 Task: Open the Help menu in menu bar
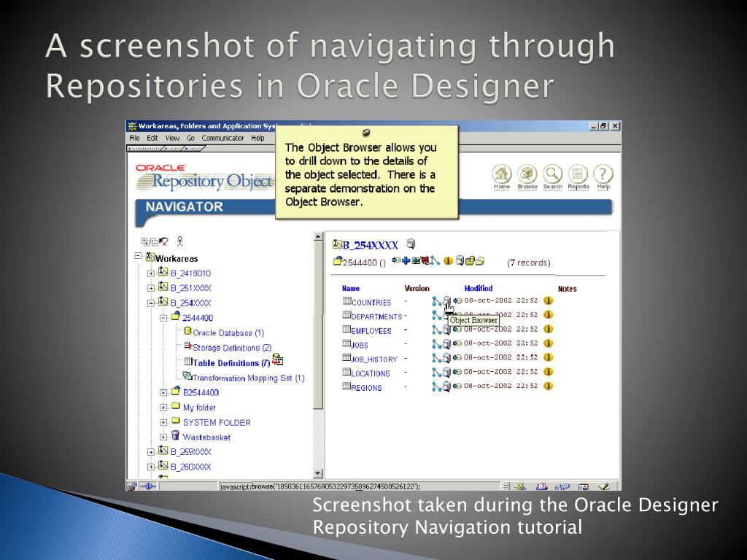258,138
